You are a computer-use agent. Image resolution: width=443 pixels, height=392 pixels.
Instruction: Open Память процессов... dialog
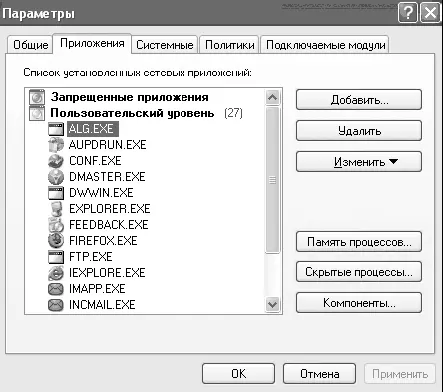point(359,242)
